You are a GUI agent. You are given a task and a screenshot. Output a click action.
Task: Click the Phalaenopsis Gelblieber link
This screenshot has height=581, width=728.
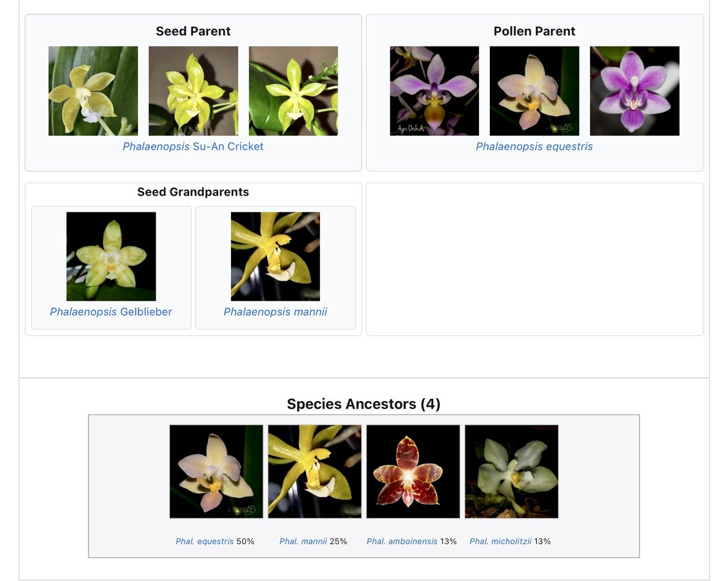(x=111, y=312)
